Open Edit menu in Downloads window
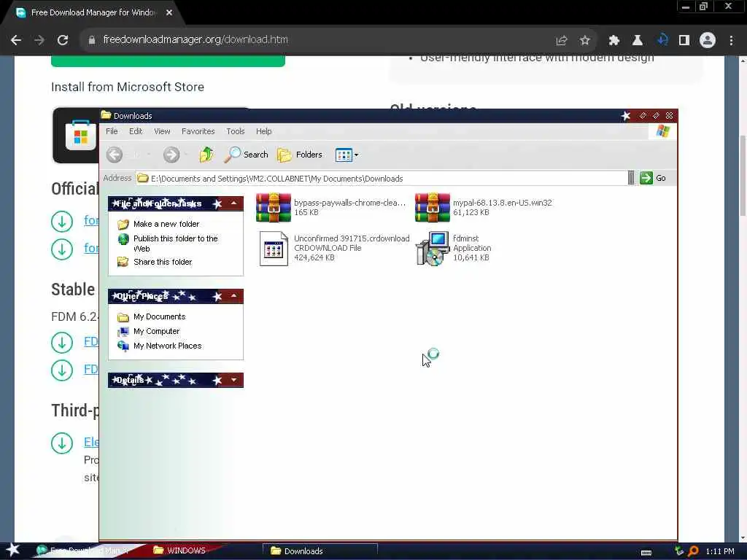The height and width of the screenshot is (560, 747). click(136, 131)
